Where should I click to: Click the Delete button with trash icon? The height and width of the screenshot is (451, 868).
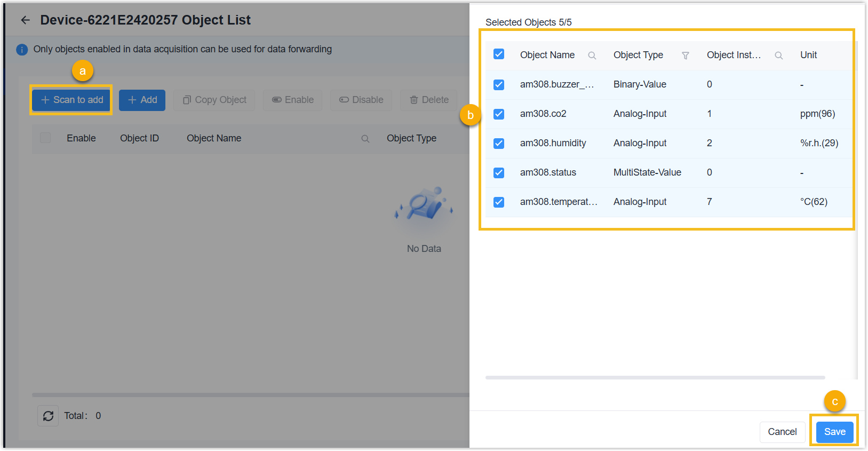429,100
